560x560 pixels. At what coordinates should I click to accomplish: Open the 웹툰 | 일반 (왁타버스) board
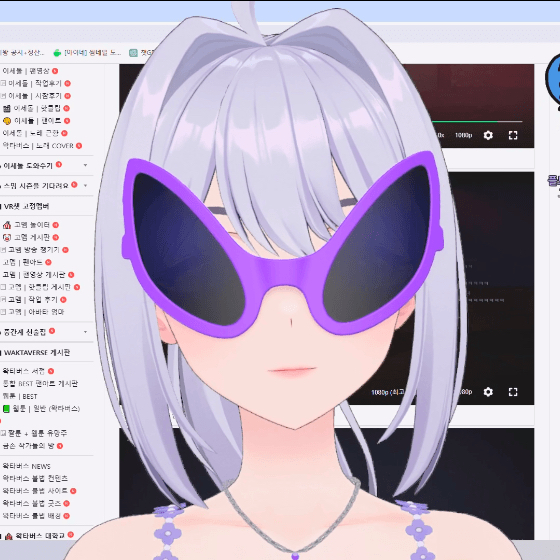(46, 408)
